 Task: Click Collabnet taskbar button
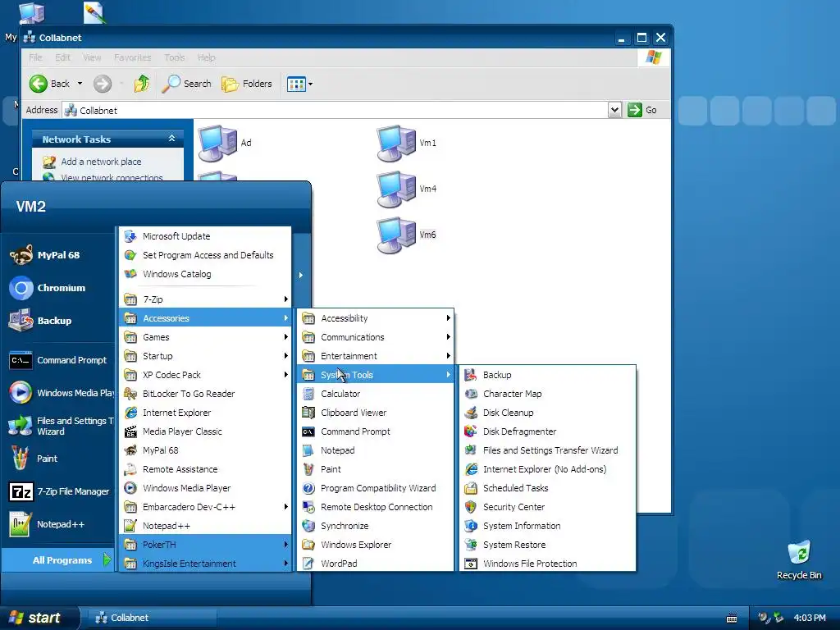coord(152,618)
